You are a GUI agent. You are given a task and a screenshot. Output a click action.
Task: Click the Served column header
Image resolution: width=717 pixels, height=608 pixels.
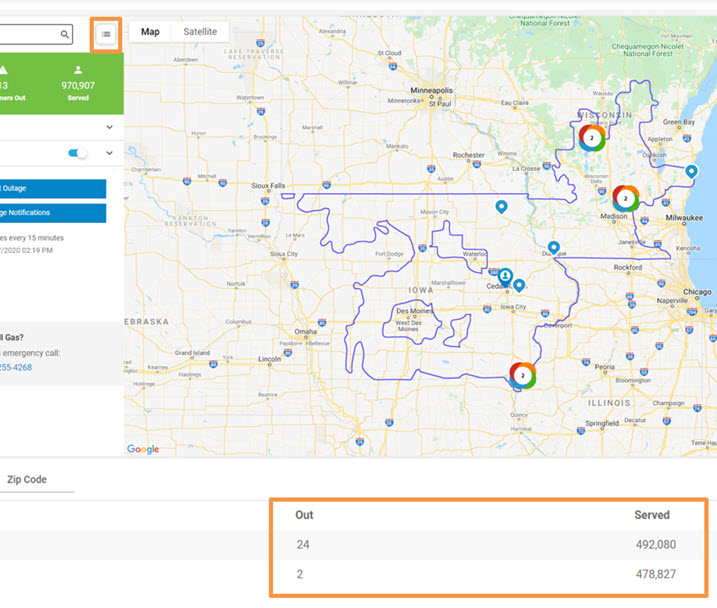pyautogui.click(x=652, y=515)
